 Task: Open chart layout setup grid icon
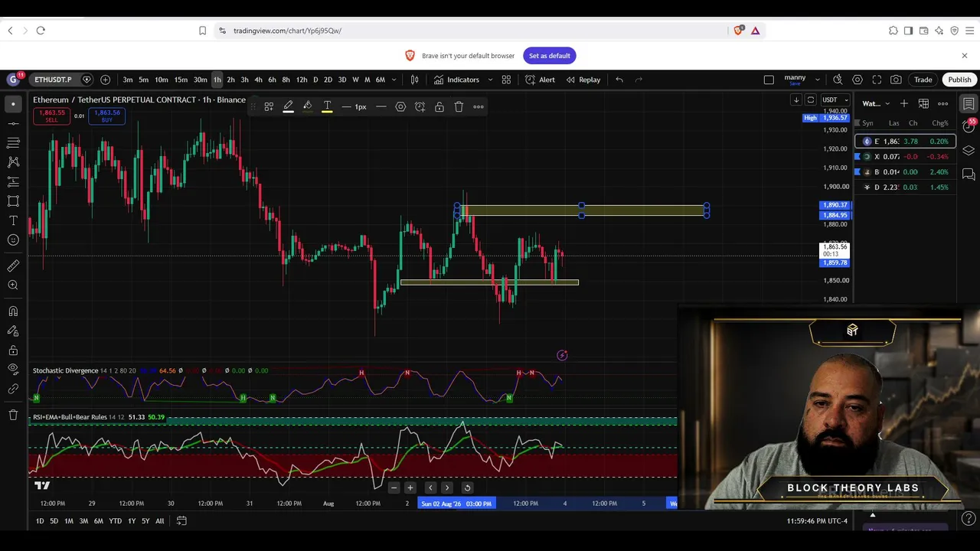click(769, 80)
